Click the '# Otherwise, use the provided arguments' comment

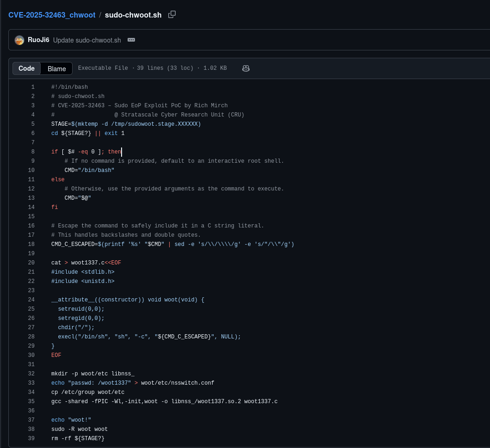174,189
